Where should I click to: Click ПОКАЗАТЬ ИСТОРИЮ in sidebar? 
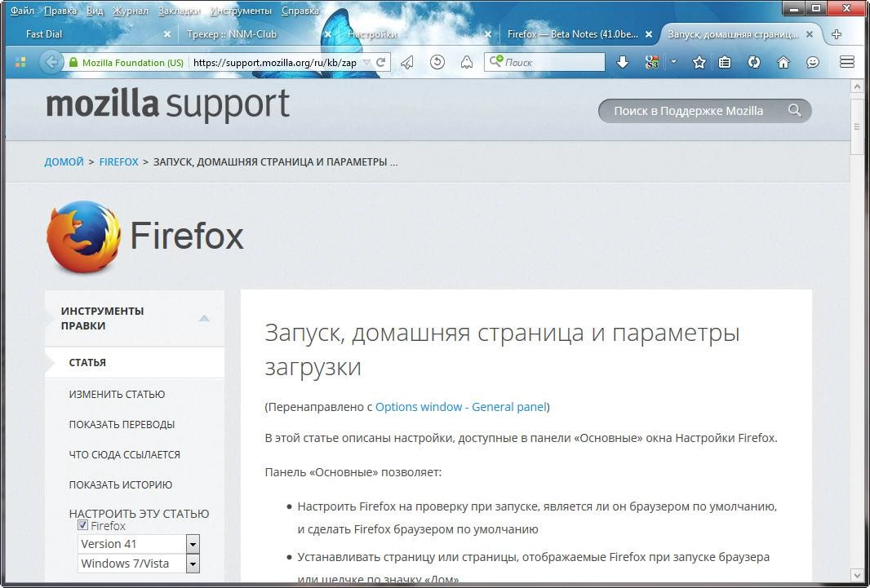[x=121, y=484]
